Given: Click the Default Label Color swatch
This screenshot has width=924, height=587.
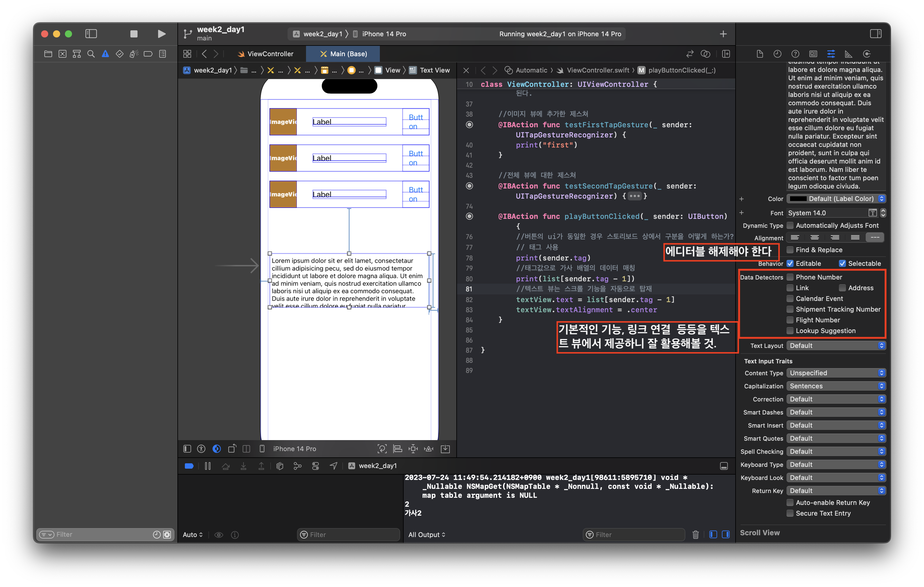Looking at the screenshot, I should (798, 199).
